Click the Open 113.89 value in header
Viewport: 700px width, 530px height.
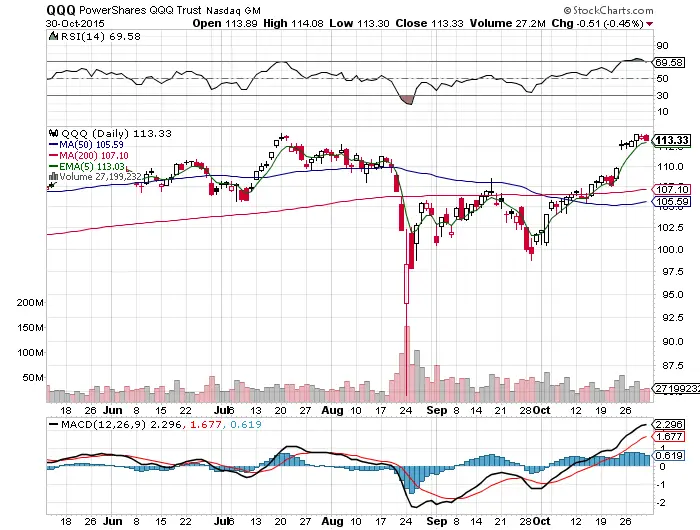point(225,23)
